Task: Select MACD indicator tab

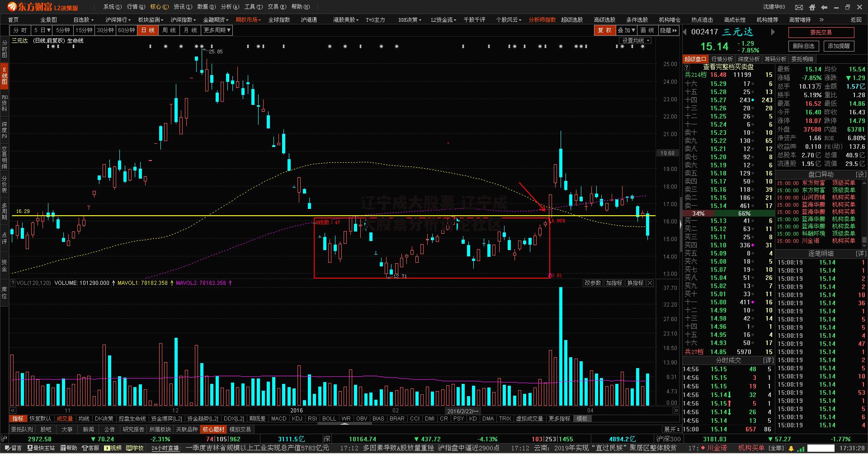Action: (278, 419)
